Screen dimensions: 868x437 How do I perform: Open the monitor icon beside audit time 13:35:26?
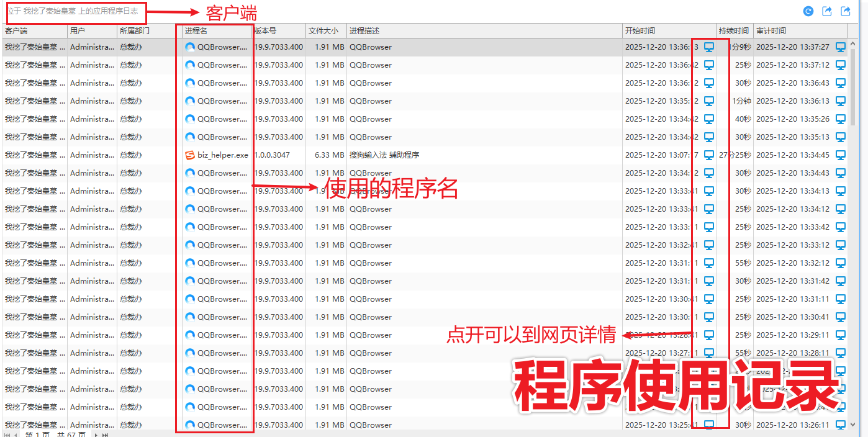point(841,119)
